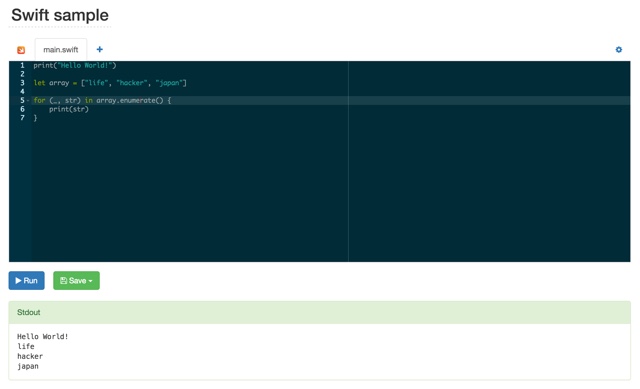The height and width of the screenshot is (389, 640).
Task: Add a new file with plus icon
Action: tap(100, 49)
